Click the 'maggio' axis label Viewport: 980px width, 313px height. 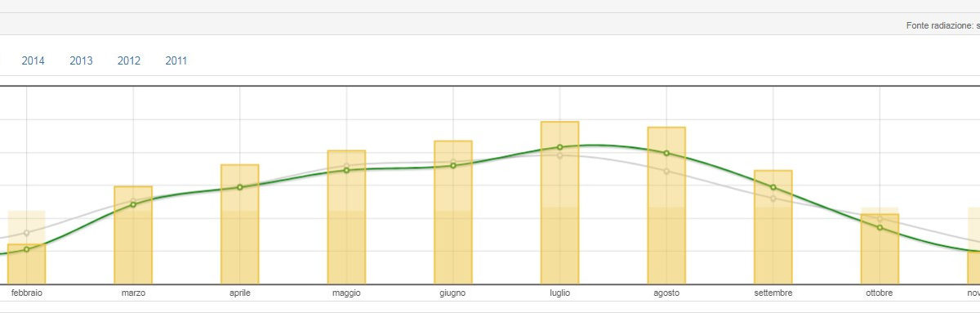click(346, 293)
